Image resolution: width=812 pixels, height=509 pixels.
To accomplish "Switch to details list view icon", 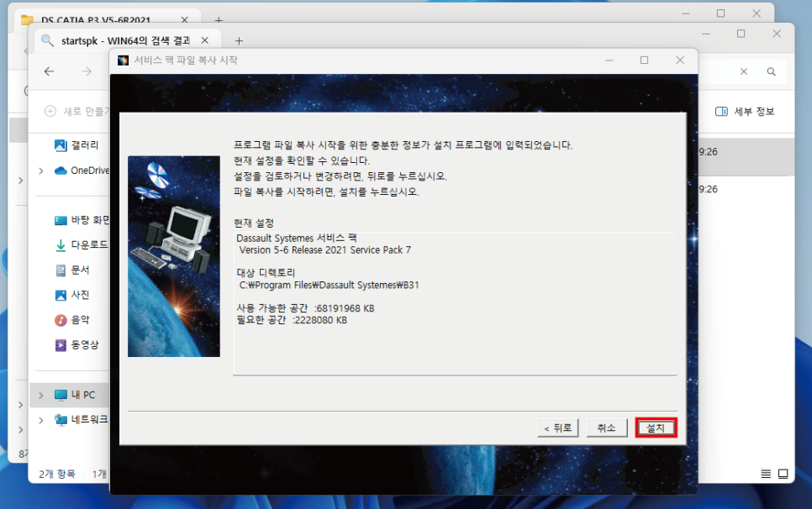I will point(766,474).
